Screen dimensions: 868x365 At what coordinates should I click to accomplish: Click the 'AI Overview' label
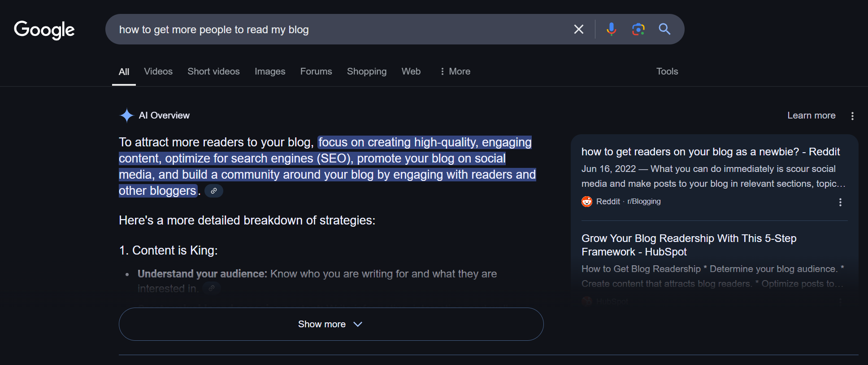point(164,115)
